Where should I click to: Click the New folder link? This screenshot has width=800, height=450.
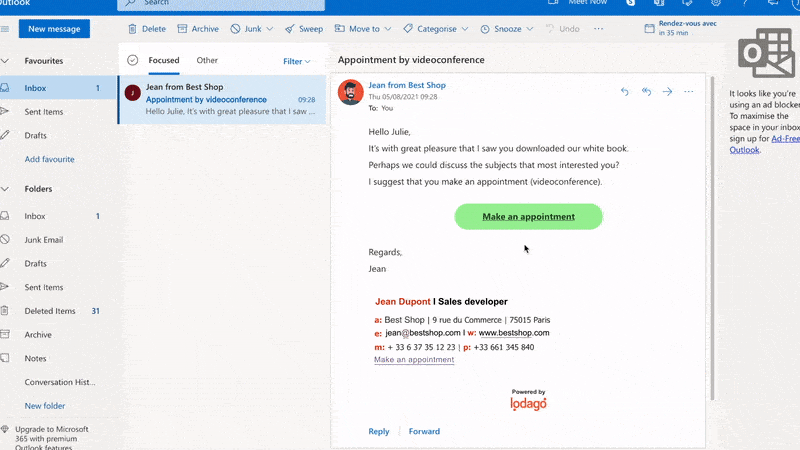click(45, 406)
